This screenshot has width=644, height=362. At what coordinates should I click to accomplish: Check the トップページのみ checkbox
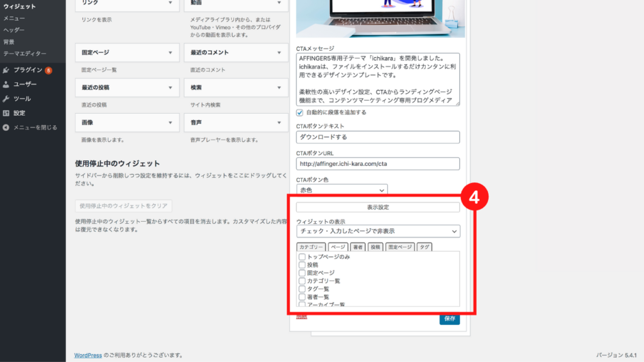click(303, 257)
